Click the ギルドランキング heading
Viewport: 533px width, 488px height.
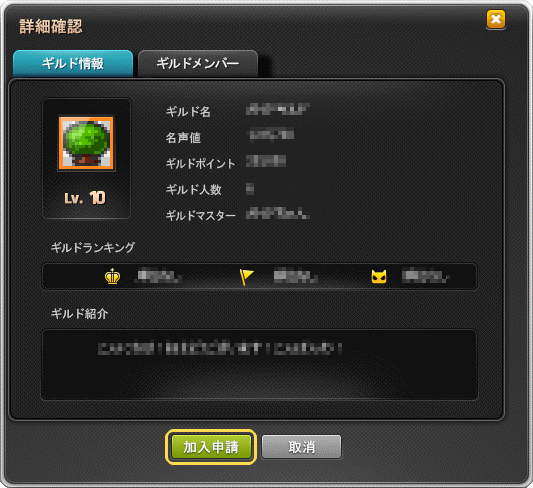coord(93,247)
